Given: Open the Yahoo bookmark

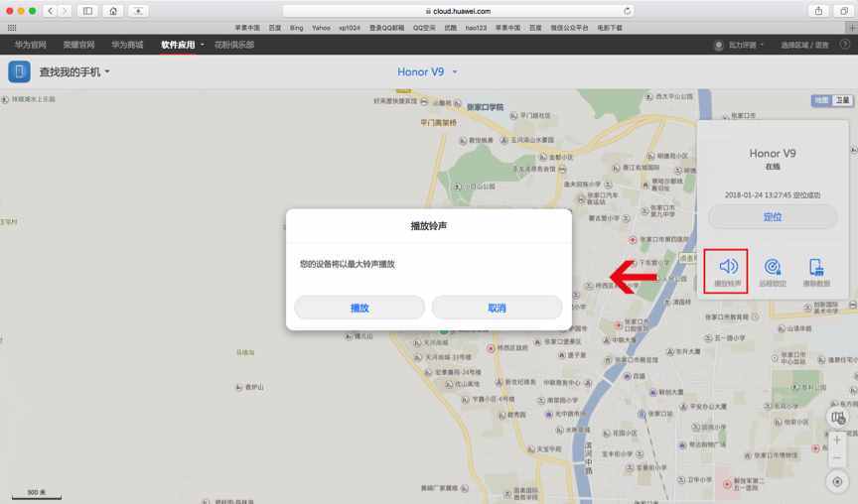Looking at the screenshot, I should pos(321,28).
